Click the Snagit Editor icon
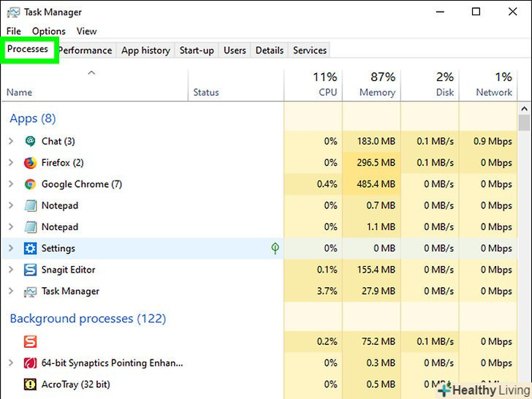This screenshot has width=532, height=399. coord(30,270)
